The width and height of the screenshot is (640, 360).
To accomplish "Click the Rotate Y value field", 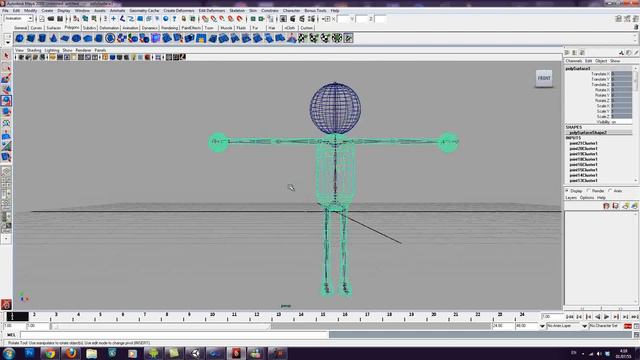I will point(621,95).
